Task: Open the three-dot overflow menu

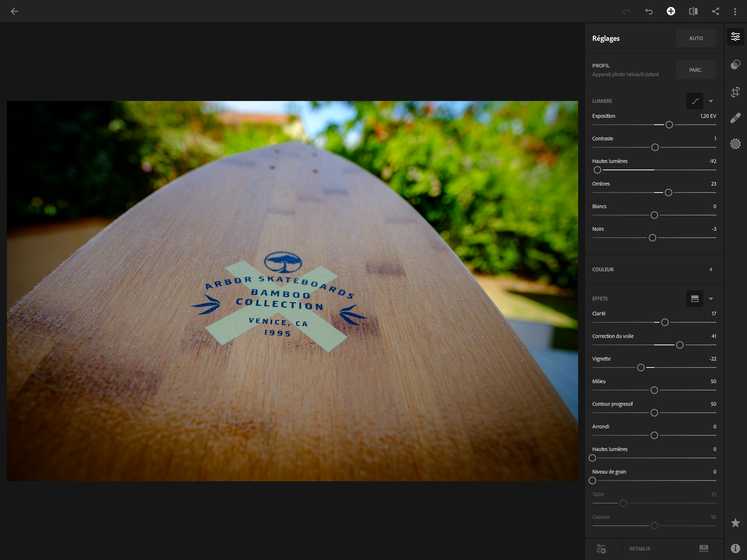Action: point(735,12)
